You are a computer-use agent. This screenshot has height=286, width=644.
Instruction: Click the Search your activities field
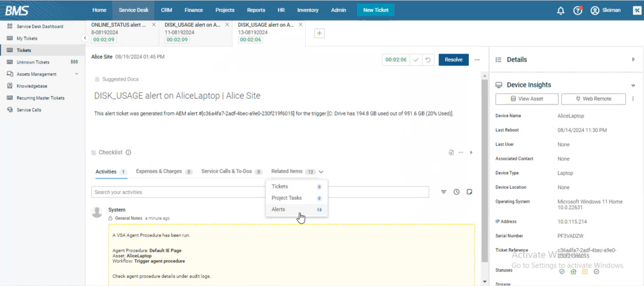[x=178, y=192]
